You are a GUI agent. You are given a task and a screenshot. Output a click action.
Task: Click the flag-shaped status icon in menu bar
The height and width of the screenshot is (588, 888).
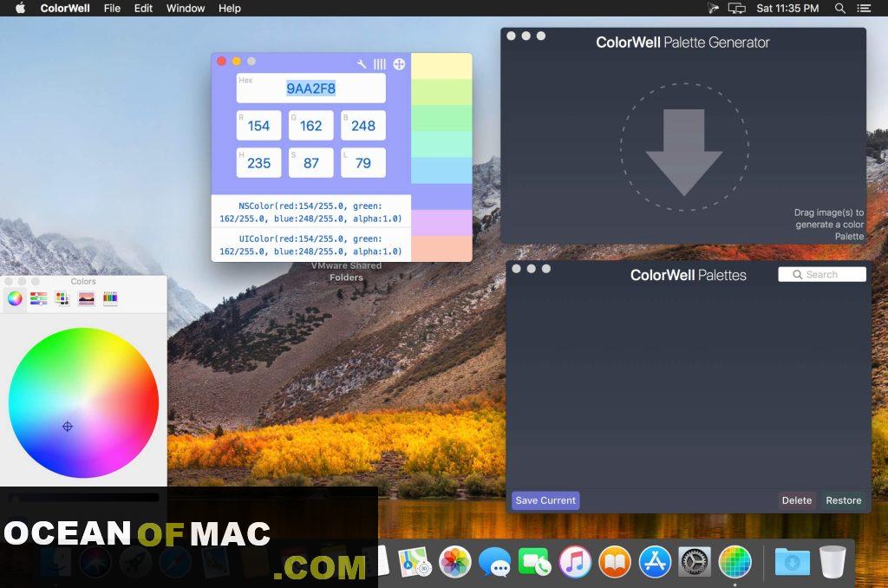[713, 8]
